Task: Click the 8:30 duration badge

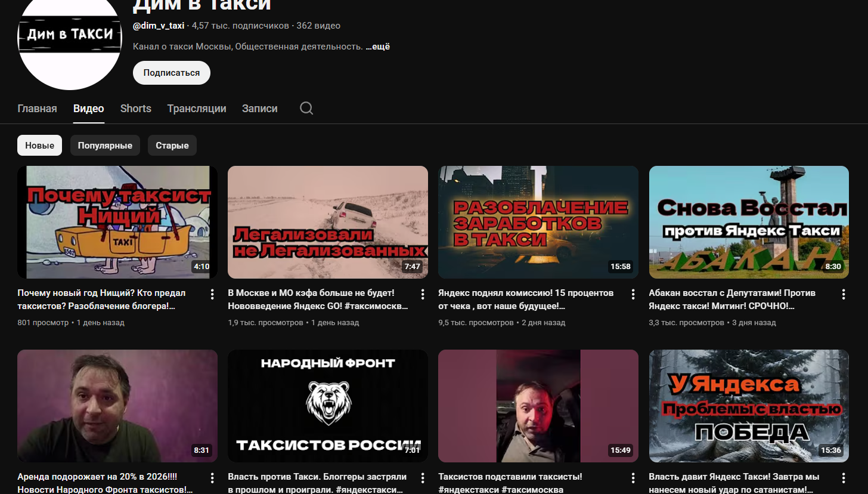Action: point(833,267)
